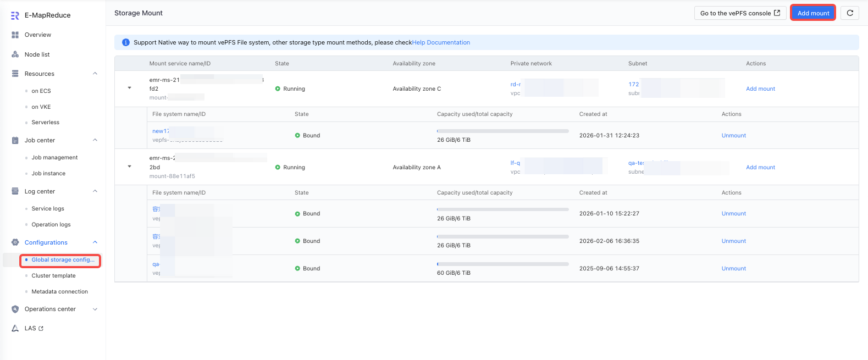The image size is (868, 360).
Task: Open Cluster template
Action: click(54, 276)
